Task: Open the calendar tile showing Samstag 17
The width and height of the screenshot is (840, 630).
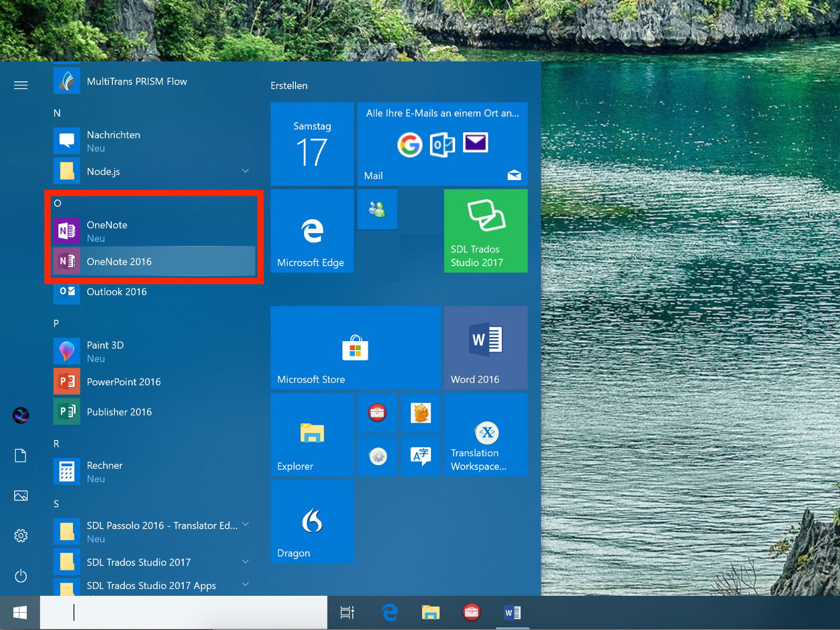Action: (x=312, y=144)
